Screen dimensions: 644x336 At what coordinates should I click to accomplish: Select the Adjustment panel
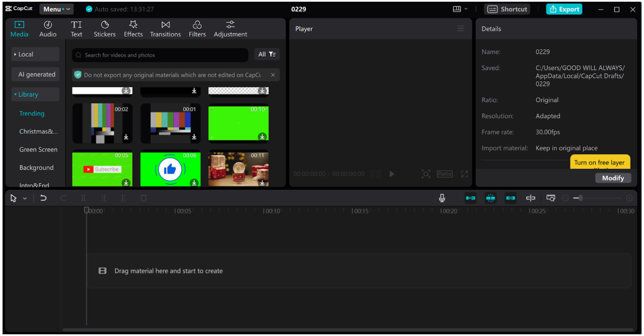(x=230, y=28)
